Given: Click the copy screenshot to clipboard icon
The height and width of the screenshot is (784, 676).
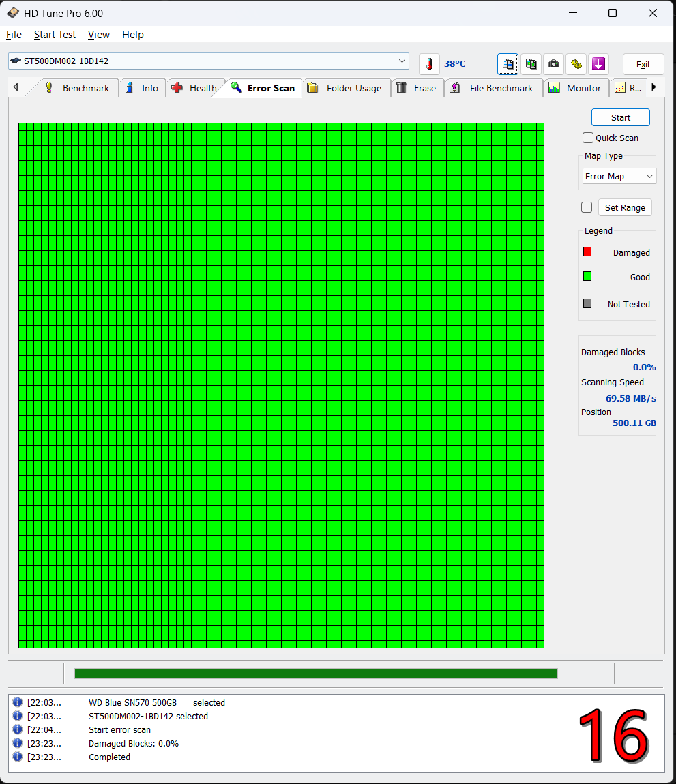Looking at the screenshot, I should (x=531, y=64).
